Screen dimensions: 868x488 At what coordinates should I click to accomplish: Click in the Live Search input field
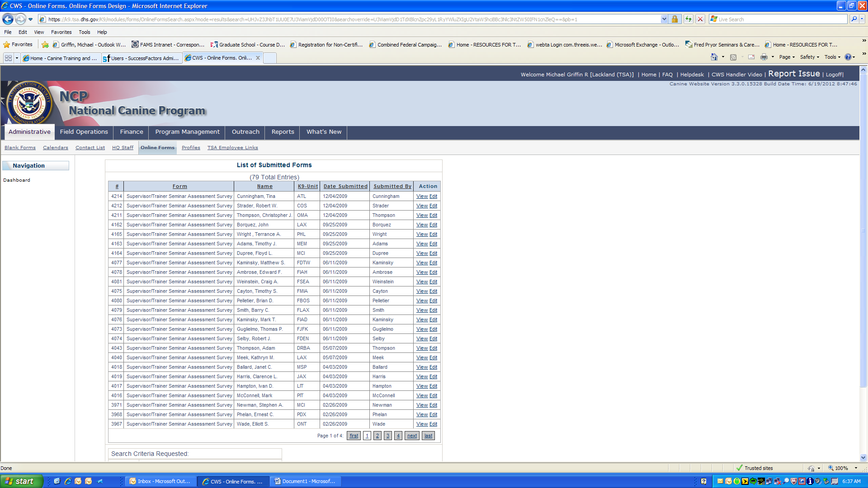(781, 19)
